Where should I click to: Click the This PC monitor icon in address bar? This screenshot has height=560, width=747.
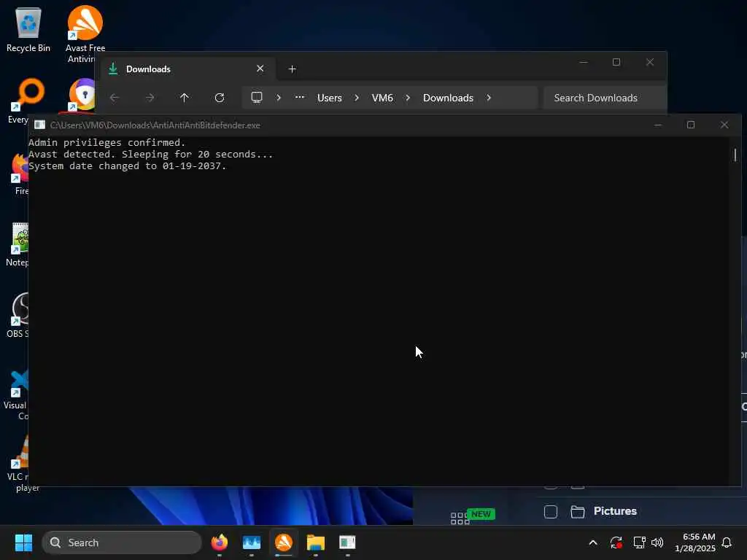257,98
